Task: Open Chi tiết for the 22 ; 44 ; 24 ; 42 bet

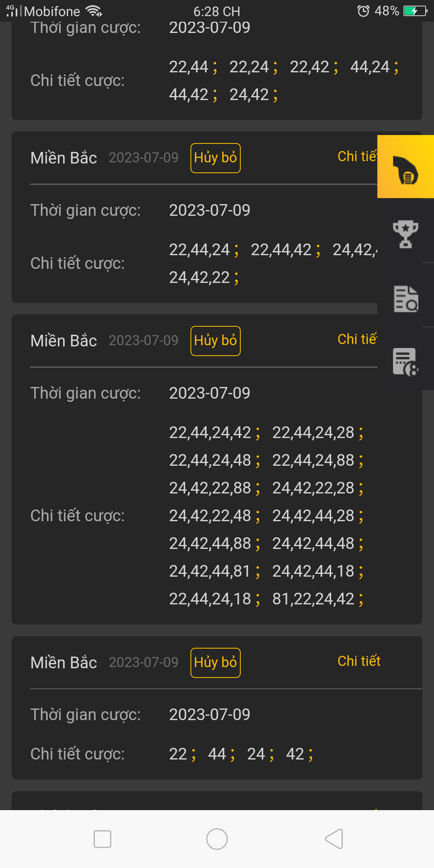Action: pos(359,661)
